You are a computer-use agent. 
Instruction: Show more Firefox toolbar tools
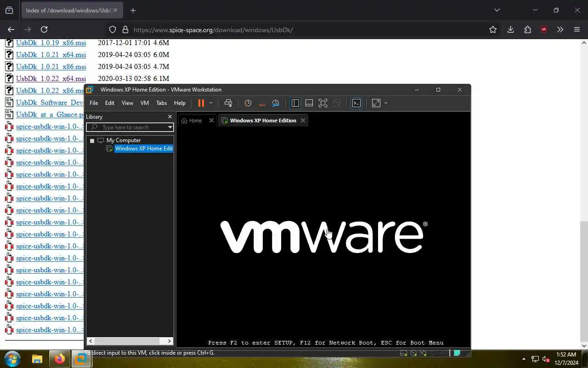[x=560, y=29]
